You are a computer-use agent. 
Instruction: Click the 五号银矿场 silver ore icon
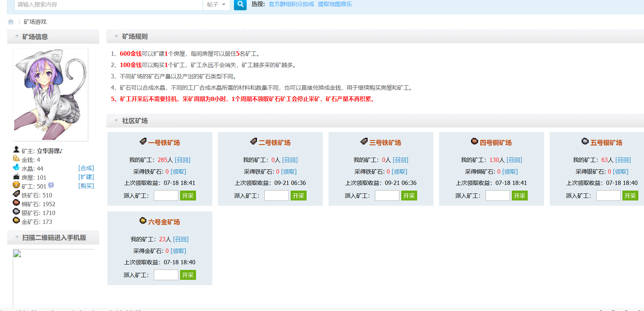tap(585, 141)
